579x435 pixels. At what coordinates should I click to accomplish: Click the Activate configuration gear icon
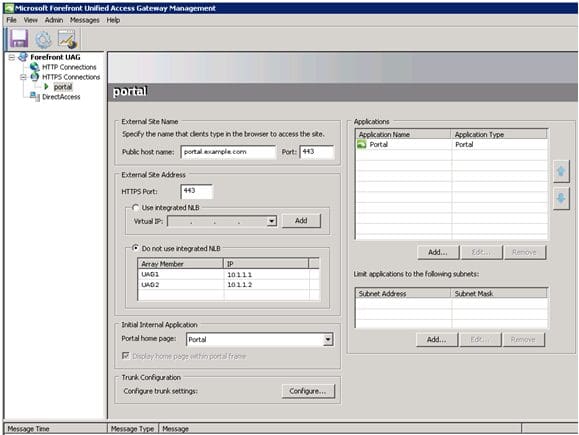(43, 40)
